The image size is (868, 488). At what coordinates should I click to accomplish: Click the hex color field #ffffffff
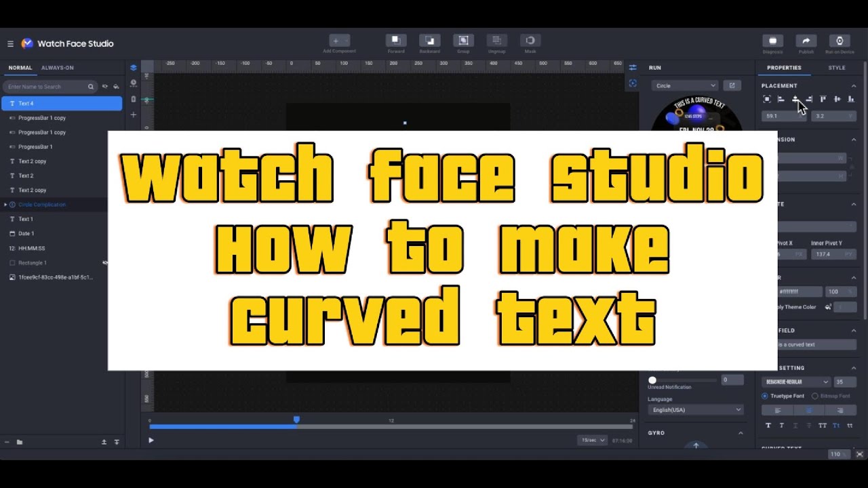click(x=800, y=291)
